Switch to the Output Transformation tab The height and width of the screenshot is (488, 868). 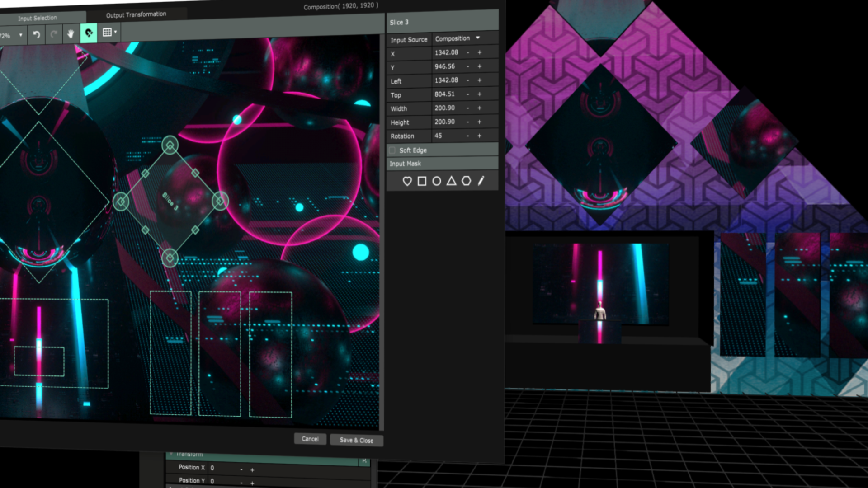(x=136, y=14)
